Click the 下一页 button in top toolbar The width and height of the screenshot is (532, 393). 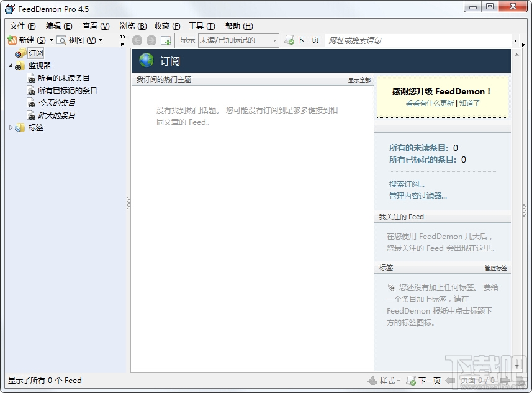302,40
